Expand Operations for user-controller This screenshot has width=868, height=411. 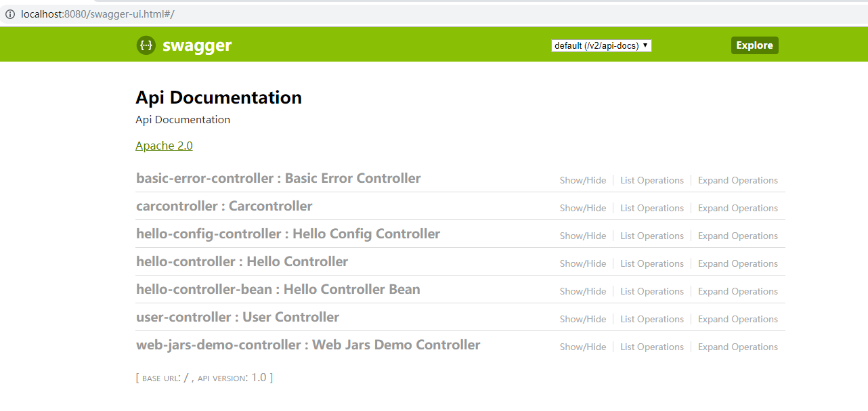point(738,320)
